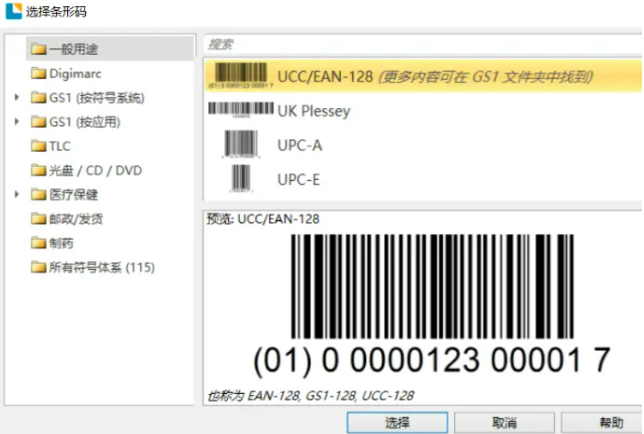The height and width of the screenshot is (434, 644).
Task: Click the TLC folder icon
Action: pos(39,146)
